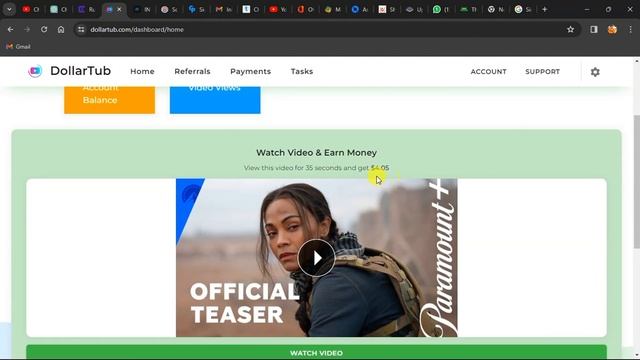Open the Tasks page

click(302, 71)
